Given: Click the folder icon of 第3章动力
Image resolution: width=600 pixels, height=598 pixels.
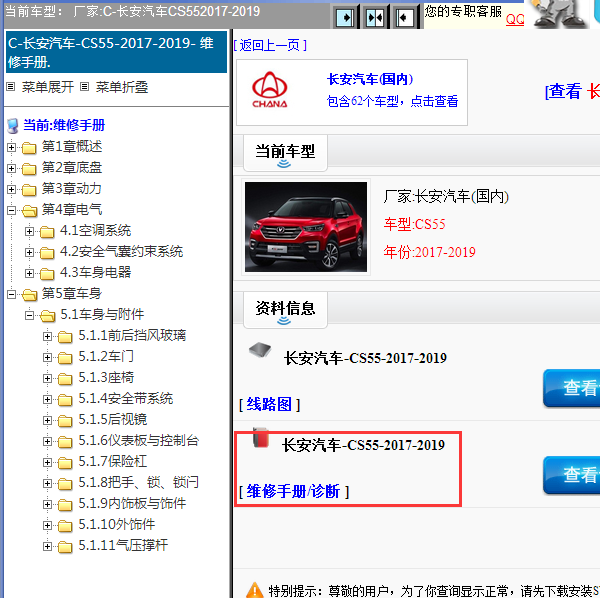Looking at the screenshot, I should click(29, 189).
